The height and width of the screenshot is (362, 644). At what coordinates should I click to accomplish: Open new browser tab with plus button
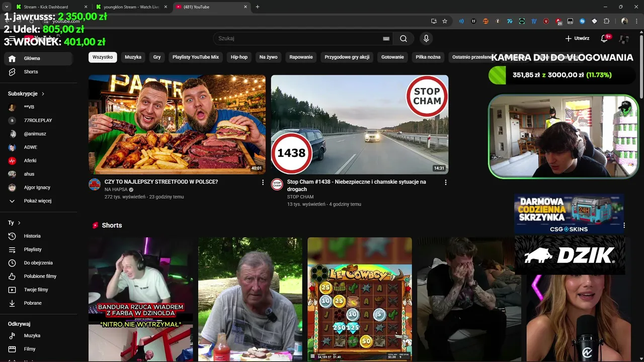(x=257, y=7)
